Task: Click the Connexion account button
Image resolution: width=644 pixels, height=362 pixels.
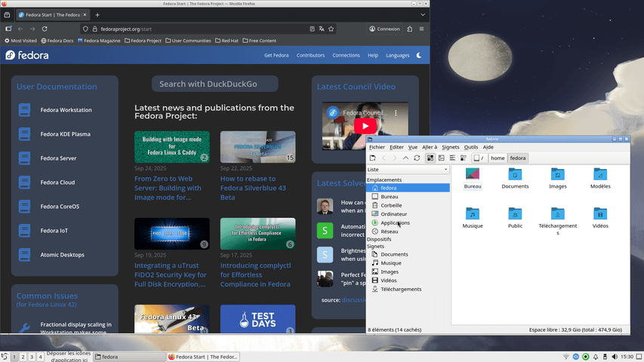Action: pyautogui.click(x=384, y=29)
